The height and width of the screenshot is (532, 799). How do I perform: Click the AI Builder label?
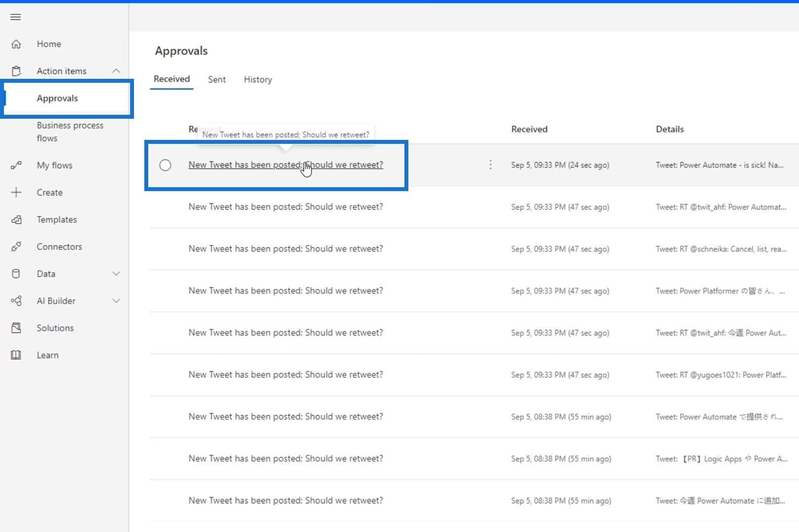coord(56,301)
